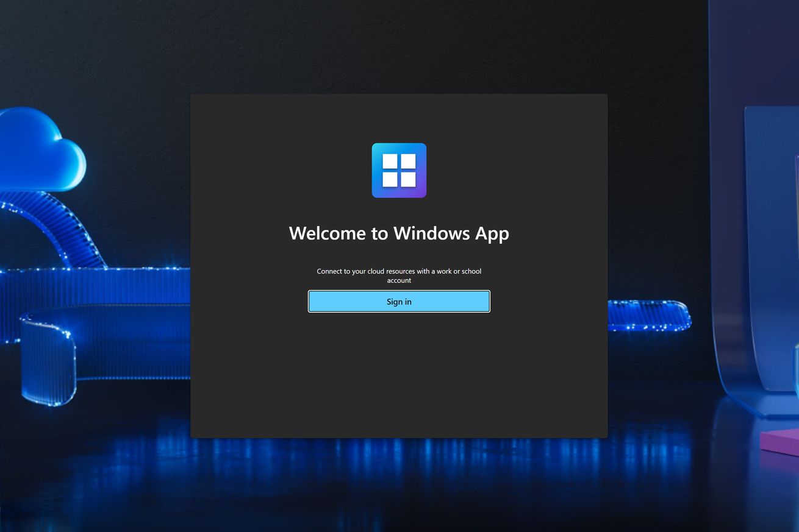The width and height of the screenshot is (799, 532).
Task: Click the Windows App logo icon
Action: coord(399,171)
